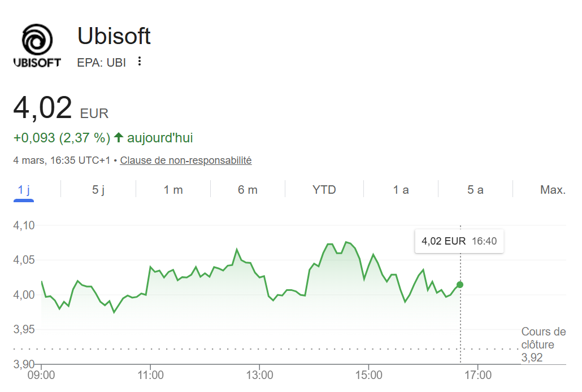582x392 pixels.
Task: Click the Ubisoft company title
Action: click(114, 37)
